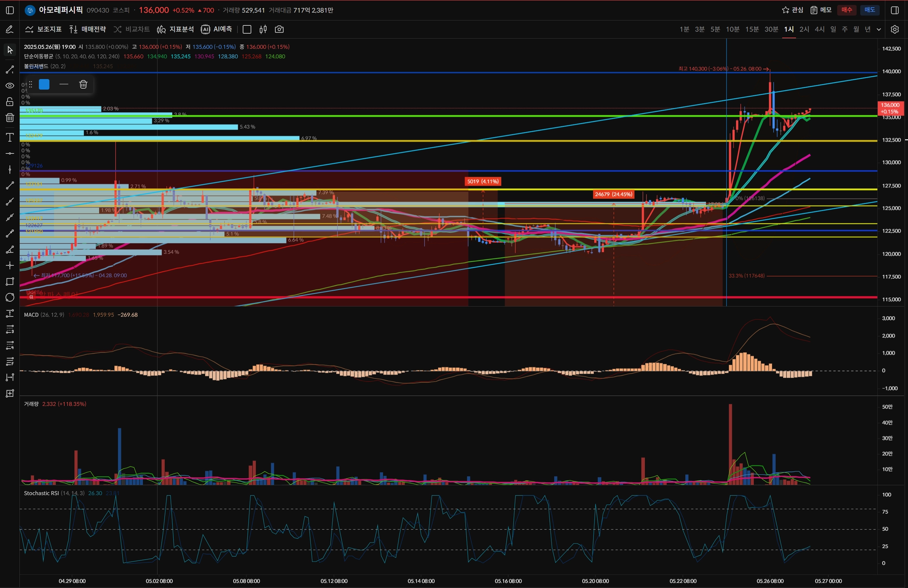This screenshot has width=908, height=588.
Task: Add stock to 관심 watchlist
Action: pos(793,10)
